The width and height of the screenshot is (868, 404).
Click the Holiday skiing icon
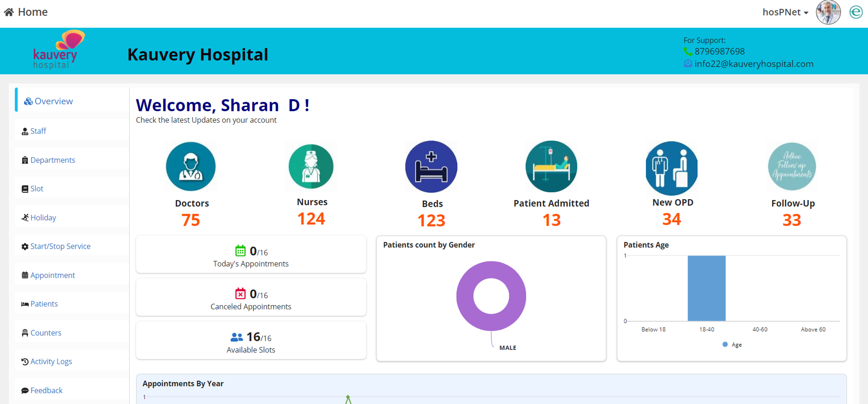point(25,218)
